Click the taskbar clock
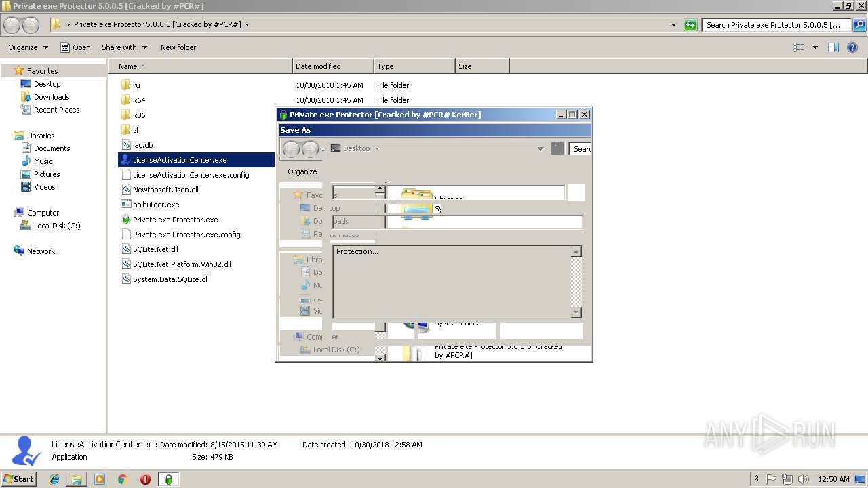Viewport: 868px width, 488px height. [833, 479]
